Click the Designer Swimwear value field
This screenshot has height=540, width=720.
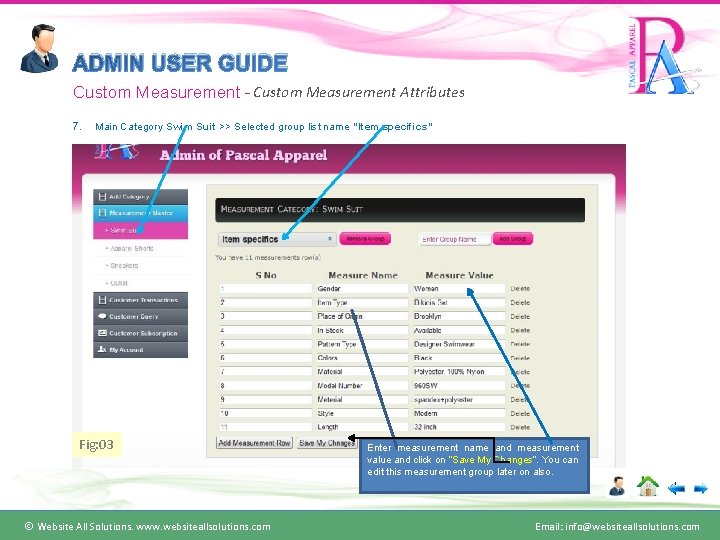coord(458,344)
